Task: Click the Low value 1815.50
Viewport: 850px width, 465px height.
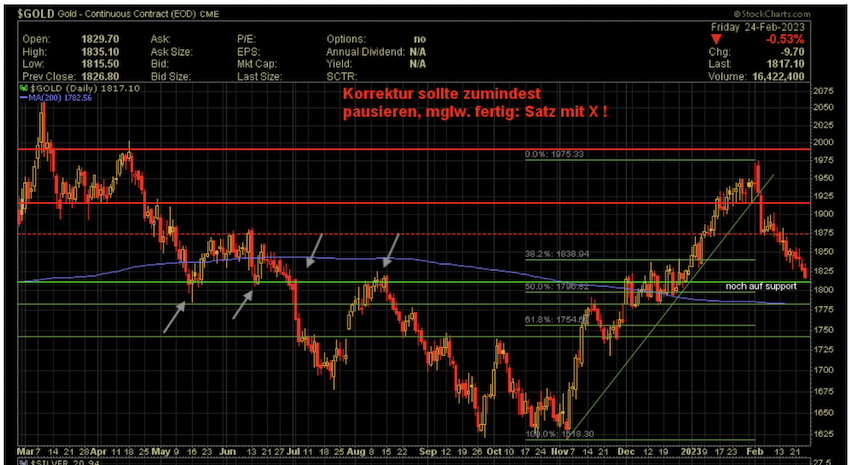Action: [x=99, y=64]
